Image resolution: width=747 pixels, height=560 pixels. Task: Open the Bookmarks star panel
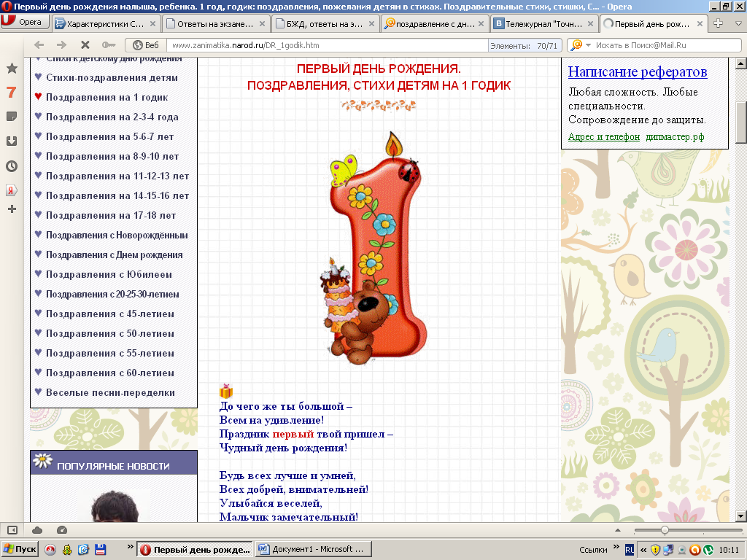point(12,69)
